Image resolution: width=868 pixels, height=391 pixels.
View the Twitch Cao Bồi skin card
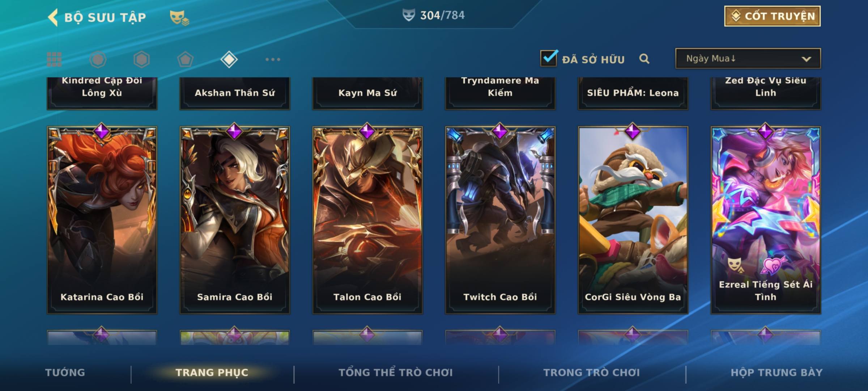pyautogui.click(x=500, y=220)
